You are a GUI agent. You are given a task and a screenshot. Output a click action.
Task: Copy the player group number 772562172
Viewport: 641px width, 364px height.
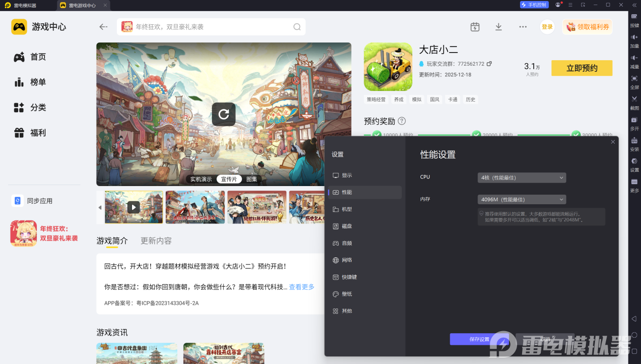pyautogui.click(x=489, y=64)
